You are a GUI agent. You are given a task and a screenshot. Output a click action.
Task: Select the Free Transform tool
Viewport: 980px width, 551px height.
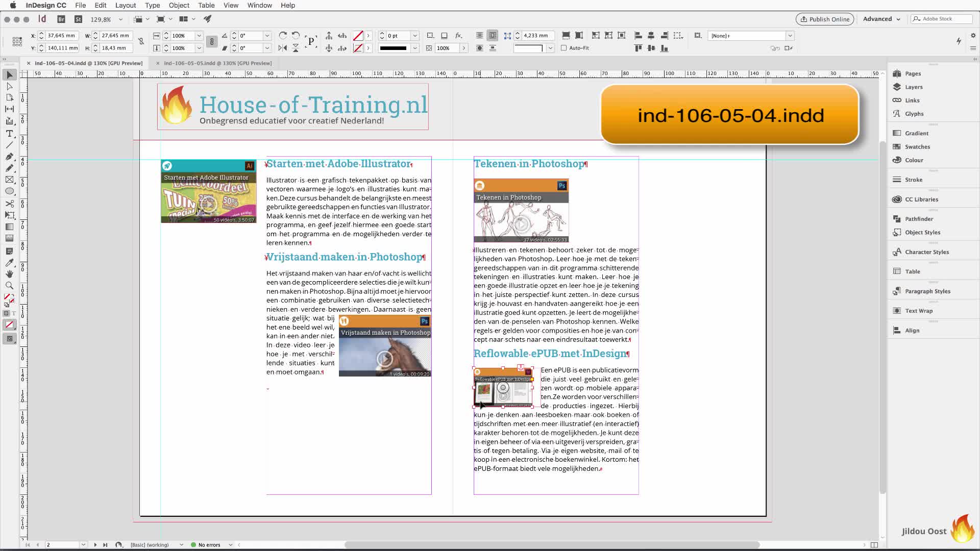(9, 215)
